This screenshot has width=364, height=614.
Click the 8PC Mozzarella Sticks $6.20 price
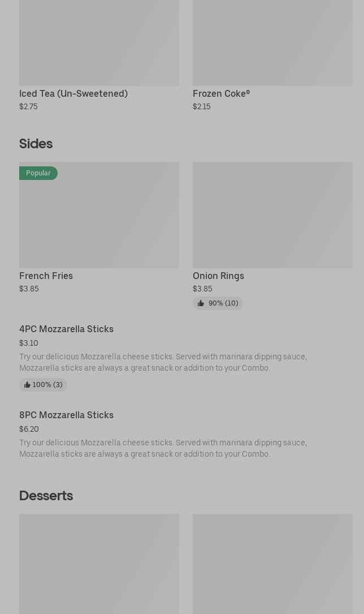(29, 430)
